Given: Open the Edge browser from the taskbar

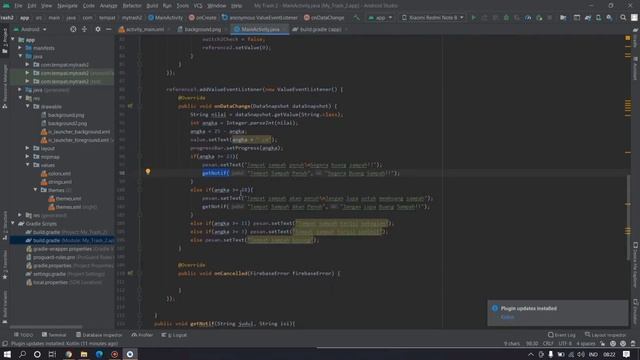Looking at the screenshot, I should [x=99, y=354].
